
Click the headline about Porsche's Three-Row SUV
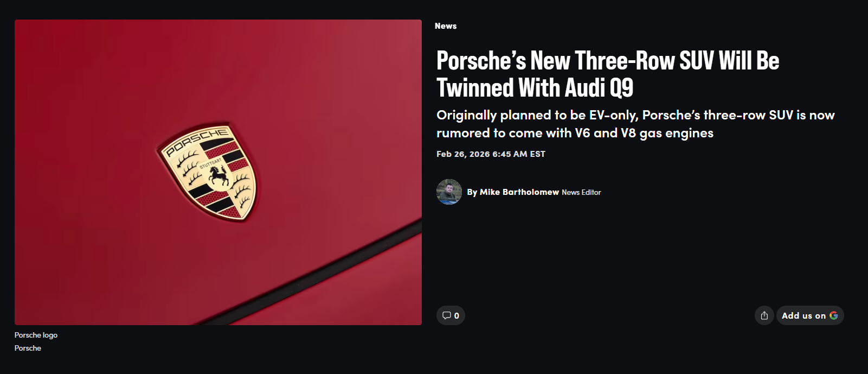608,74
